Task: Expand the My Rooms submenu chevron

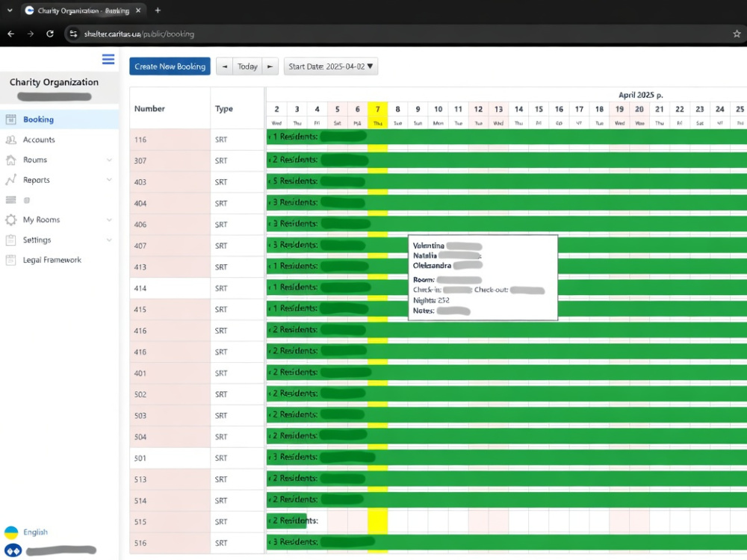Action: [109, 220]
